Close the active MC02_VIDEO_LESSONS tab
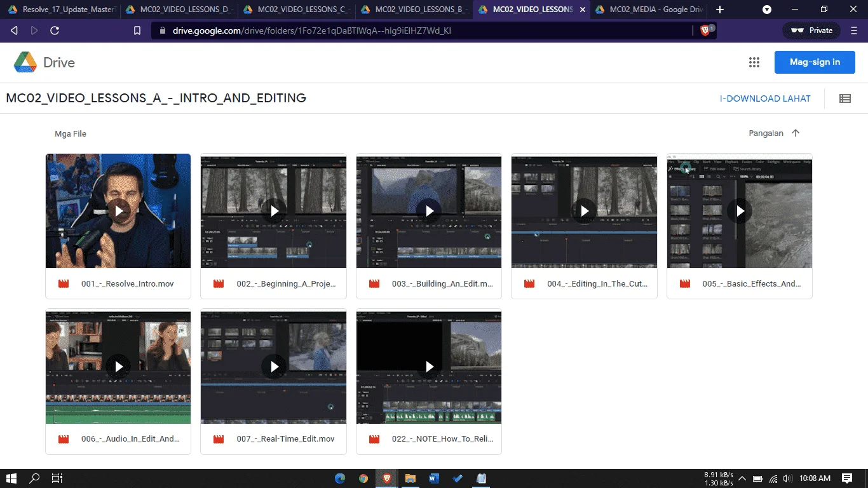Image resolution: width=868 pixels, height=488 pixels. tap(583, 10)
